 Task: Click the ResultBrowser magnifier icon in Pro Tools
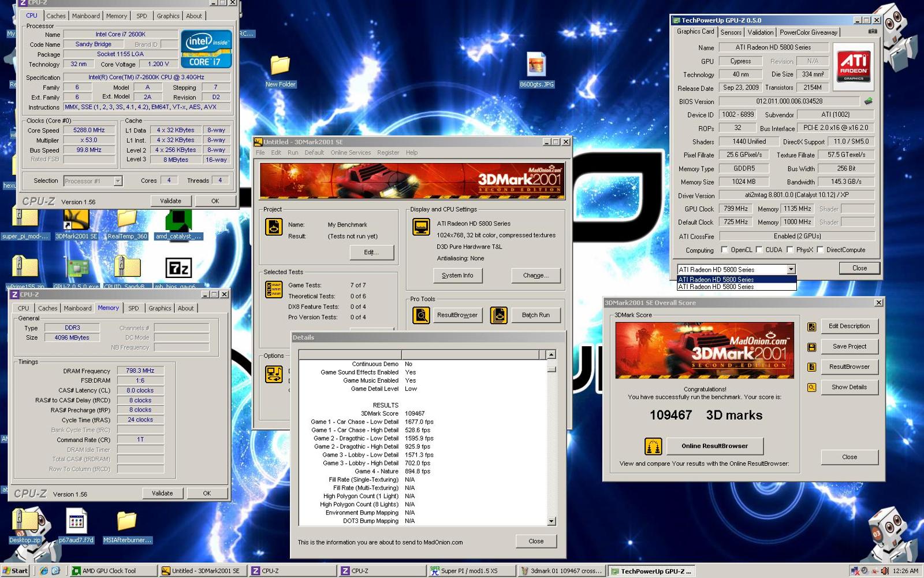point(421,315)
